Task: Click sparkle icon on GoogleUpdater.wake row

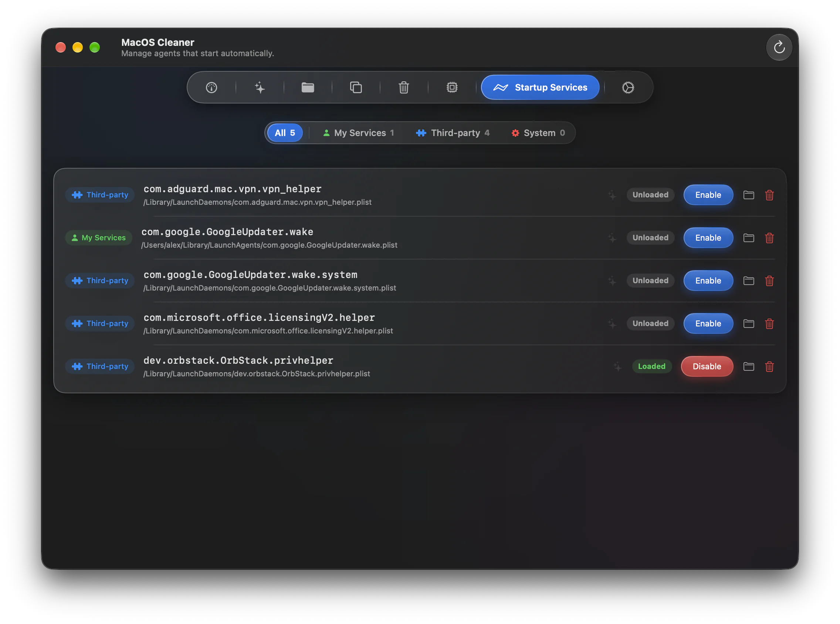Action: [x=612, y=238]
